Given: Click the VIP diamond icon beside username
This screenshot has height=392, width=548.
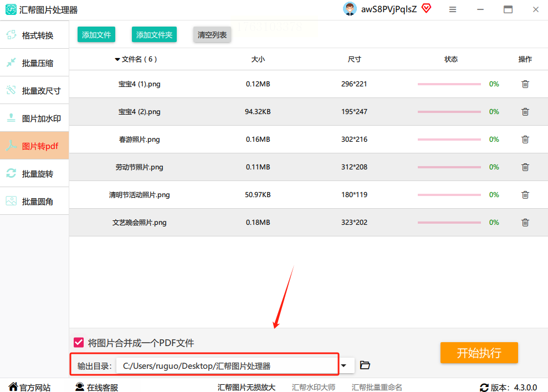Looking at the screenshot, I should click(426, 9).
